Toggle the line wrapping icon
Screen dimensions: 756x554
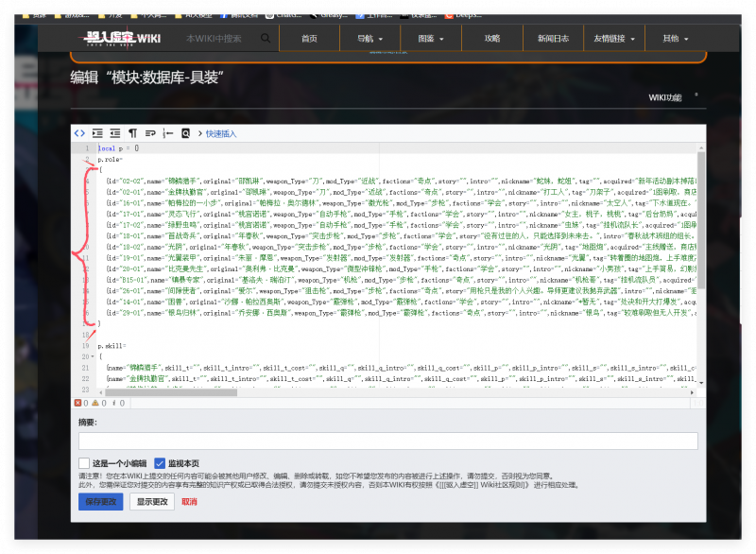click(x=150, y=133)
